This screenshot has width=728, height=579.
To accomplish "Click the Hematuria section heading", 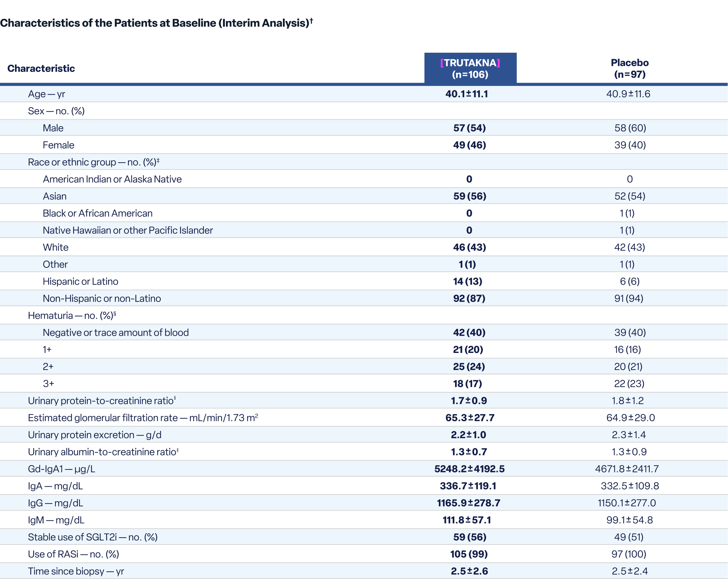I will coord(72,316).
